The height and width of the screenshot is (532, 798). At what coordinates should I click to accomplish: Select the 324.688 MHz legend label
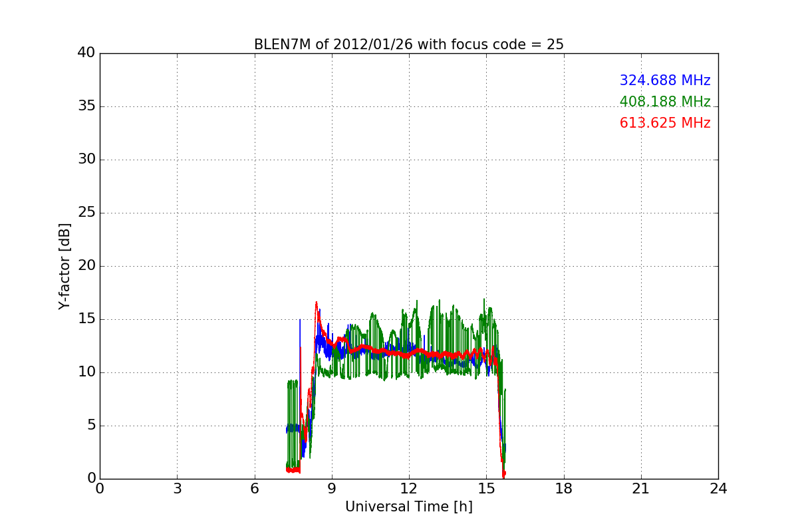(665, 80)
